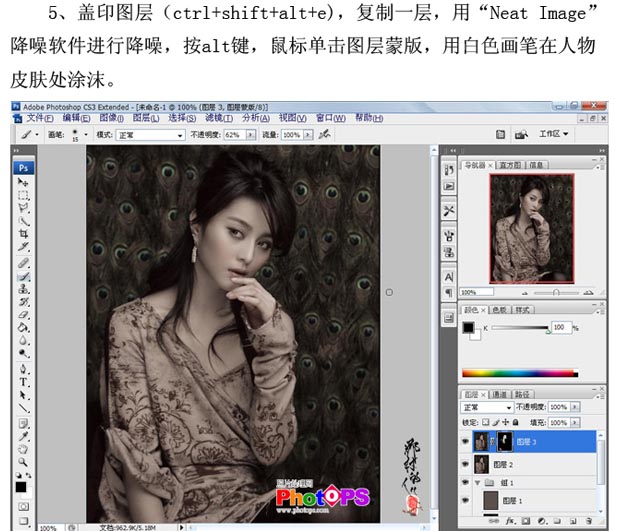This screenshot has width=619, height=531.
Task: Open layer blend mode 正常 dropdown
Action: click(486, 407)
